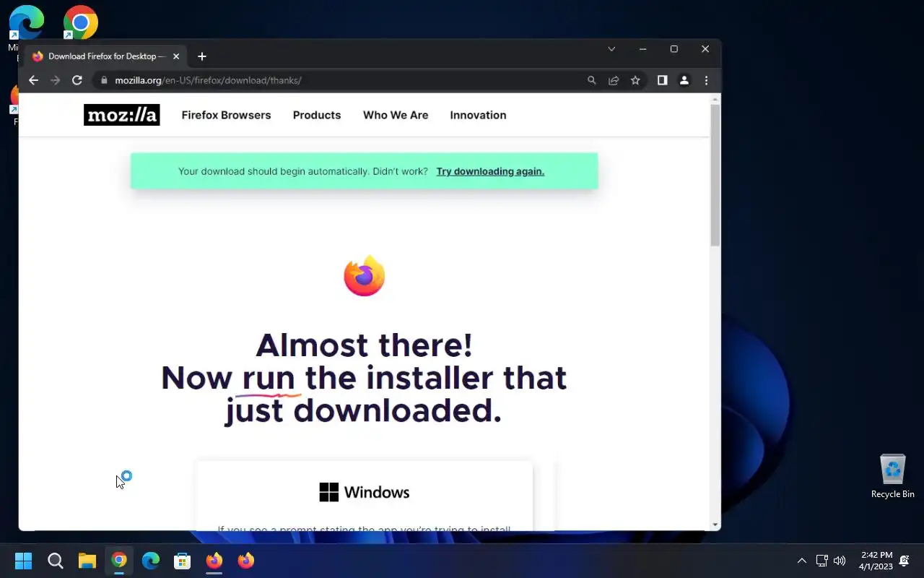Open Chrome three-dot menu
This screenshot has width=924, height=578.
point(706,80)
